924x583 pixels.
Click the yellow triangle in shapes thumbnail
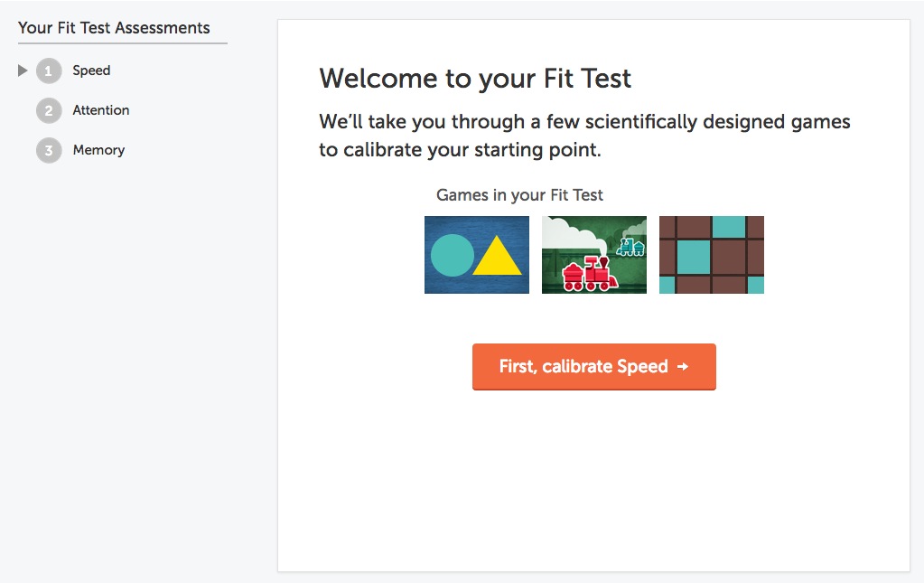point(497,259)
